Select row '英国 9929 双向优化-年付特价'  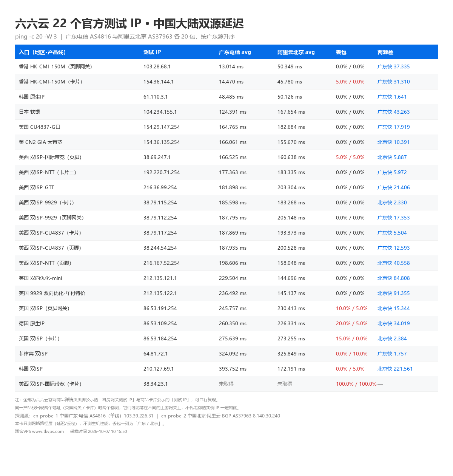(226, 293)
